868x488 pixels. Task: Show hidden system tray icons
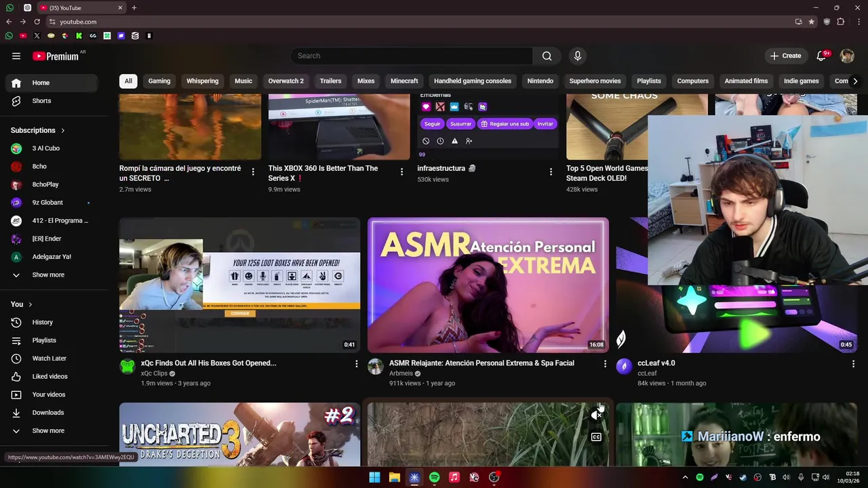(685, 478)
